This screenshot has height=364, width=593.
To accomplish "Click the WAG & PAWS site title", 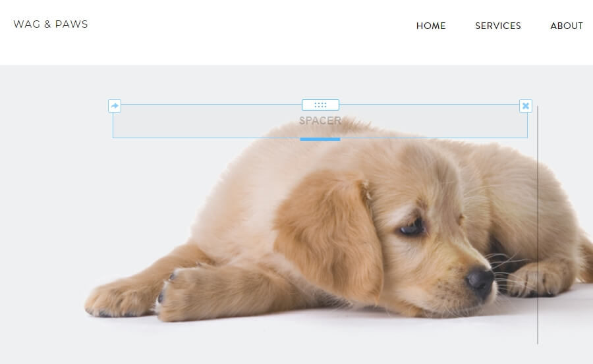I will tap(51, 24).
